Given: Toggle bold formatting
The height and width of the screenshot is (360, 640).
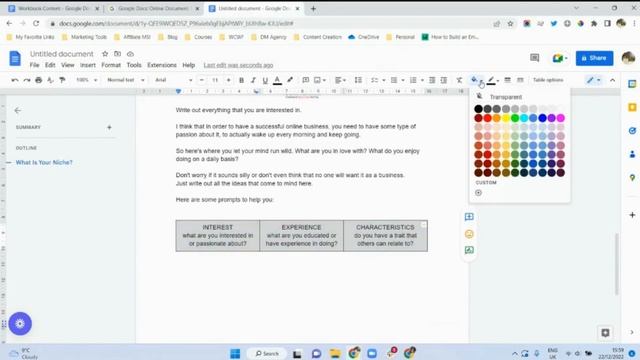Looking at the screenshot, I should [241, 80].
